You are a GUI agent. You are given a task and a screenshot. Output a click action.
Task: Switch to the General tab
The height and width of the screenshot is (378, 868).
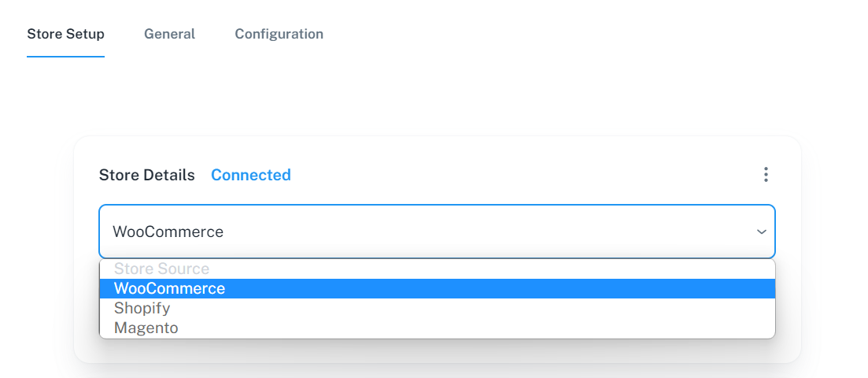pos(169,34)
